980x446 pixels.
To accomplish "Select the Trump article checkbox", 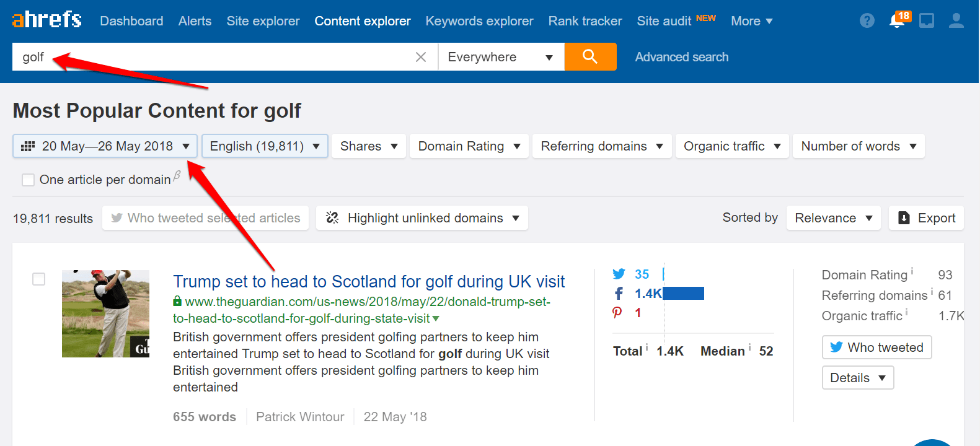I will pos(38,279).
